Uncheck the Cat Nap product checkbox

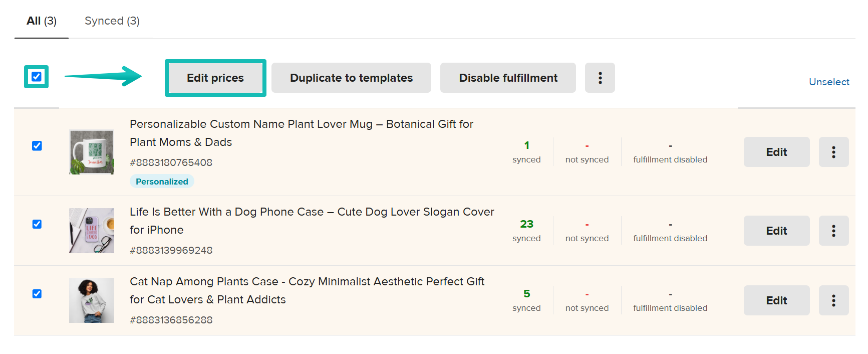point(37,294)
